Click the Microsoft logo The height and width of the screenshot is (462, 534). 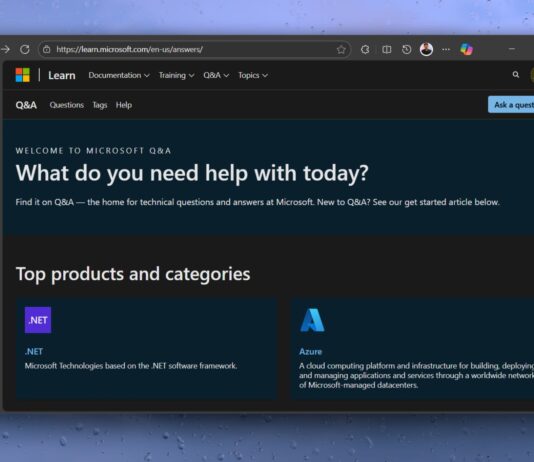click(x=23, y=75)
